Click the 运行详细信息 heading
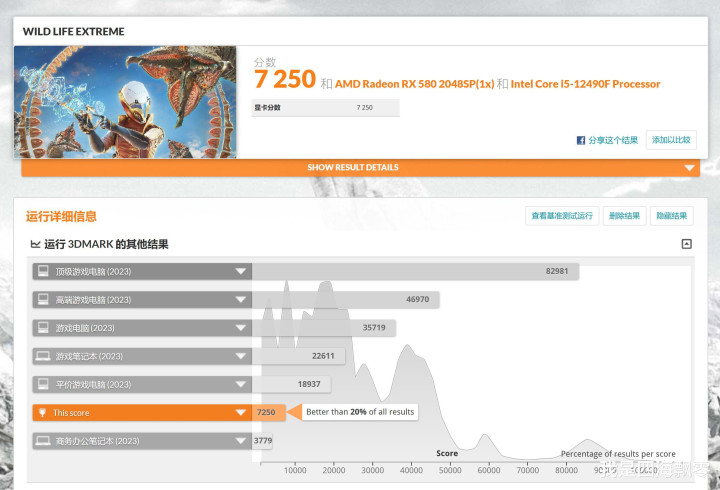 pos(61,216)
